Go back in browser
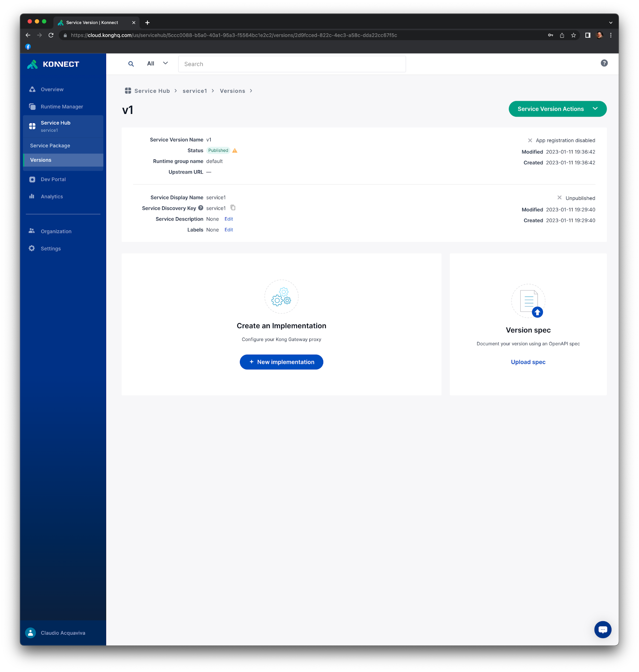Image resolution: width=639 pixels, height=672 pixels. (x=28, y=35)
